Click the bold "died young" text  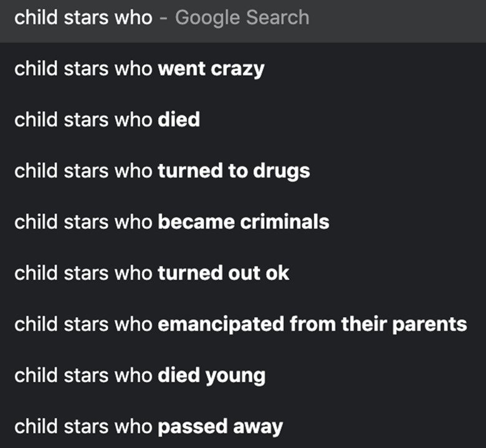point(211,375)
